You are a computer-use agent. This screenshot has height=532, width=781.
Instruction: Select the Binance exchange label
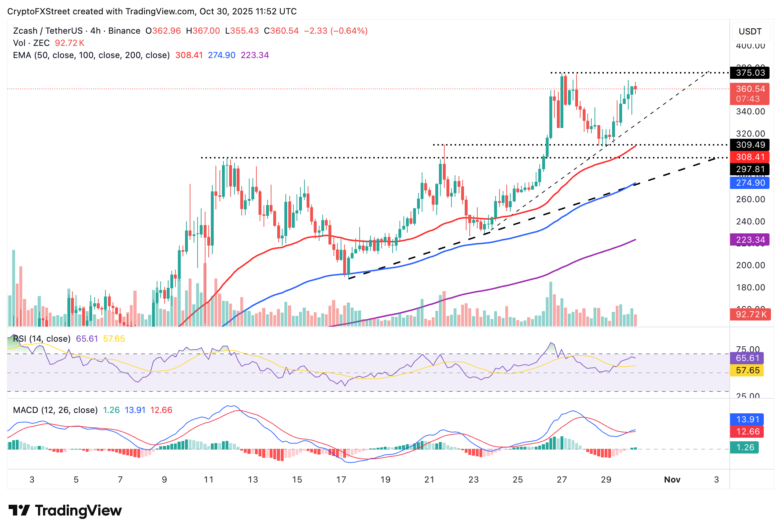(124, 31)
